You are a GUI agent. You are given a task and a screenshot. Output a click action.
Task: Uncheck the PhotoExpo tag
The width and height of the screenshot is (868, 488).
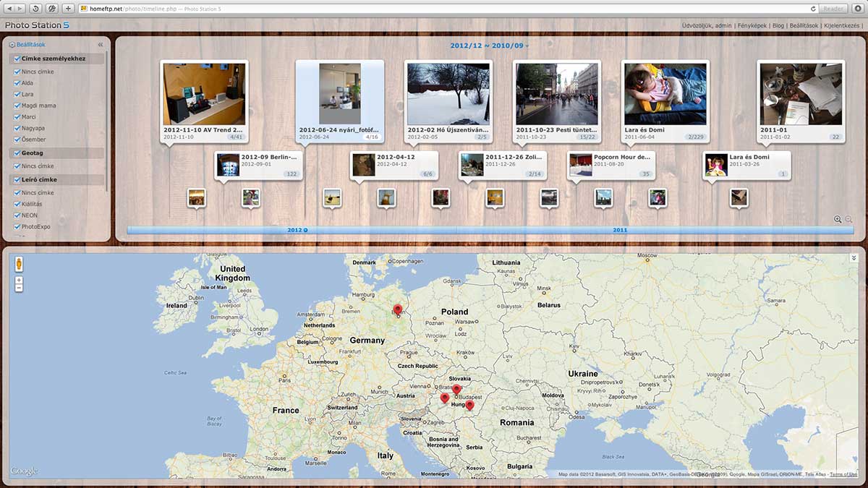(x=17, y=226)
